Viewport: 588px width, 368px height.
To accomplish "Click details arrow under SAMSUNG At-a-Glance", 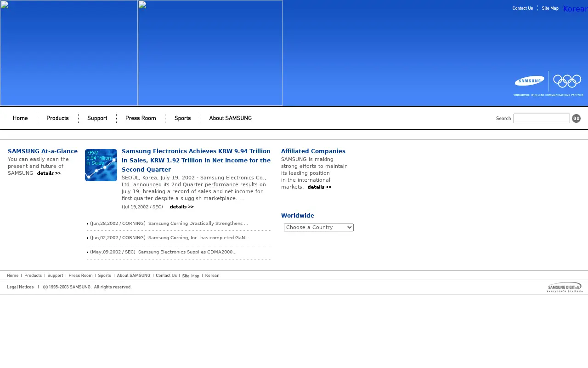I will (x=49, y=173).
